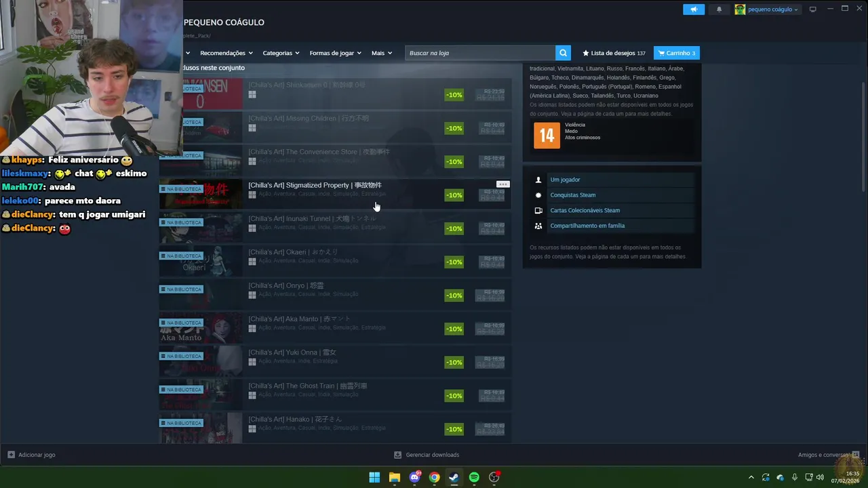Image resolution: width=868 pixels, height=488 pixels.
Task: Click Adicionar jogo plus icon
Action: click(x=11, y=455)
